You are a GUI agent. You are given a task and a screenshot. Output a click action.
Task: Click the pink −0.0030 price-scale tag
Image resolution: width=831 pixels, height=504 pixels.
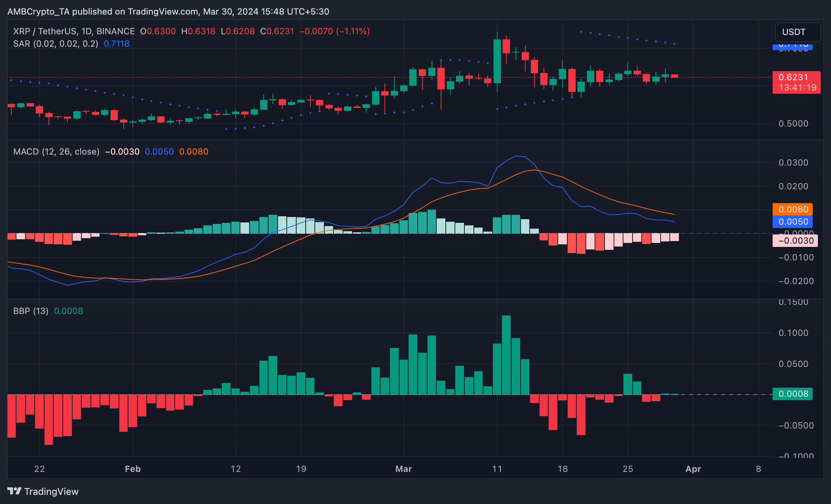point(795,241)
